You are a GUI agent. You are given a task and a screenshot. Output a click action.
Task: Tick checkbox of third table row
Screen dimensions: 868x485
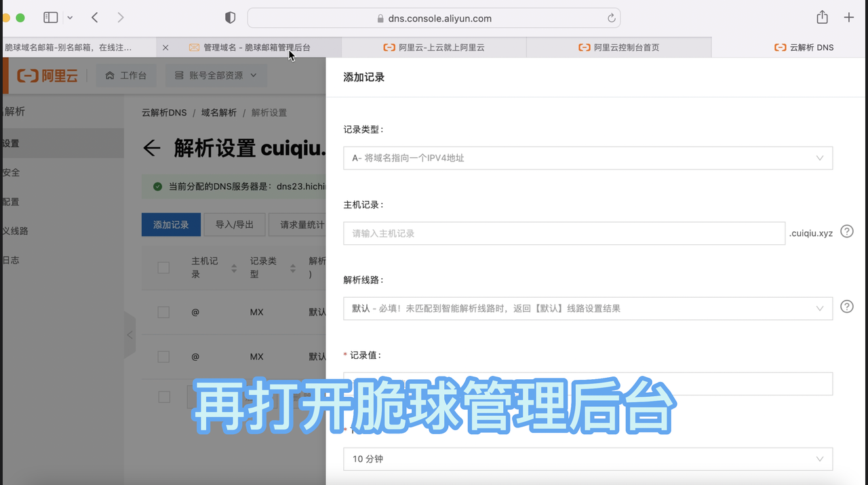pos(163,397)
